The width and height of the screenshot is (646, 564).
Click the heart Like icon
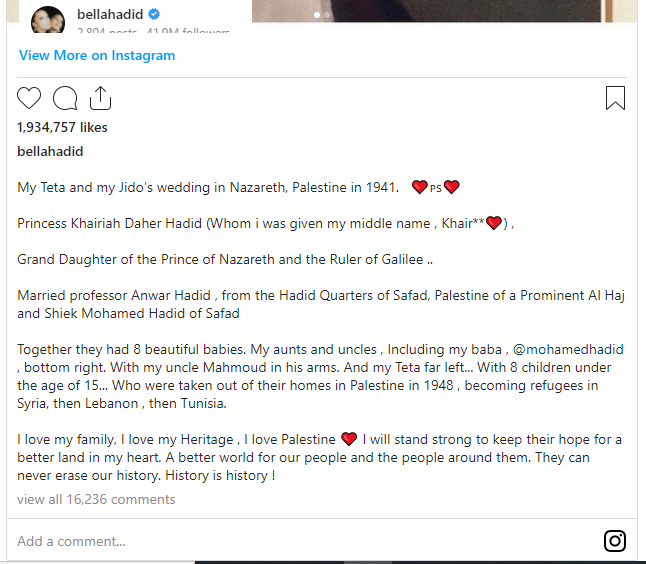(x=29, y=98)
